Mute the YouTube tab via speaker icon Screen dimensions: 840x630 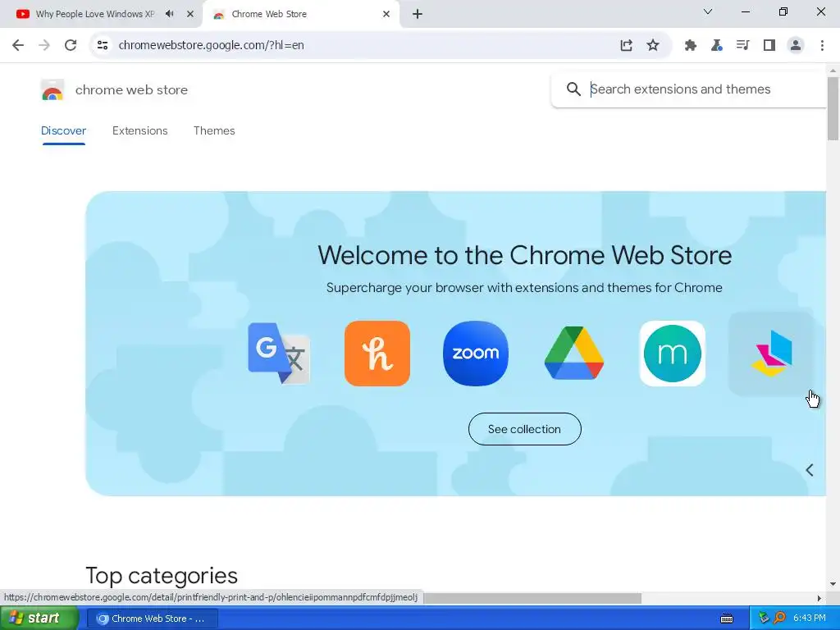pos(169,14)
